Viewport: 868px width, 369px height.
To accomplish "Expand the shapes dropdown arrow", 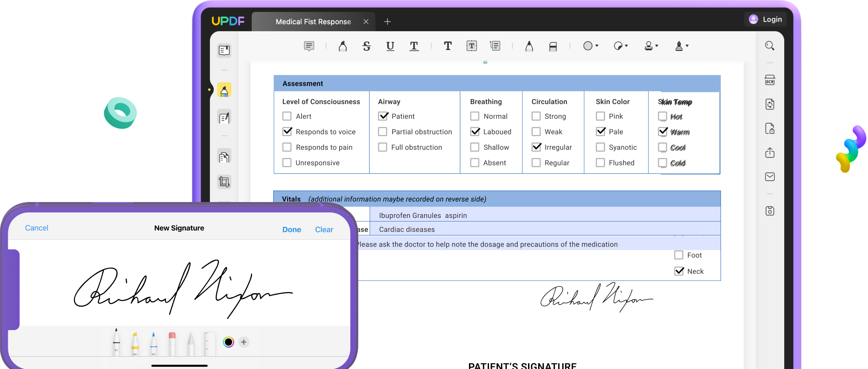I will [x=597, y=46].
